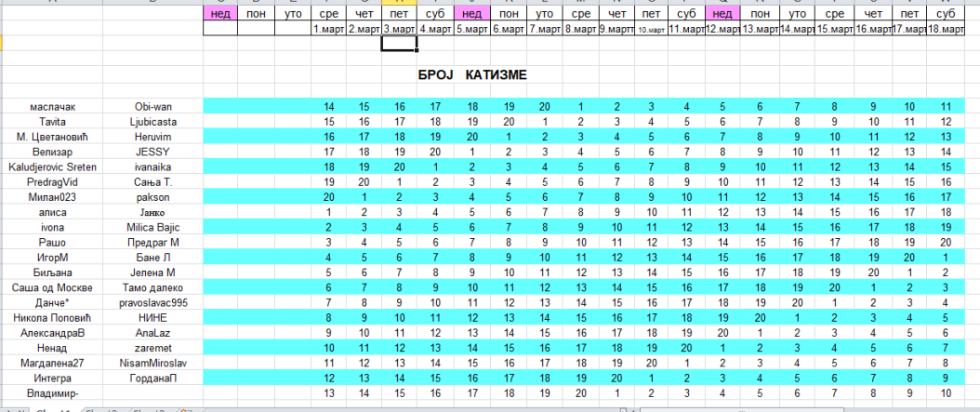Click the Јанко cell
Image resolution: width=980 pixels, height=412 pixels.
153,213
